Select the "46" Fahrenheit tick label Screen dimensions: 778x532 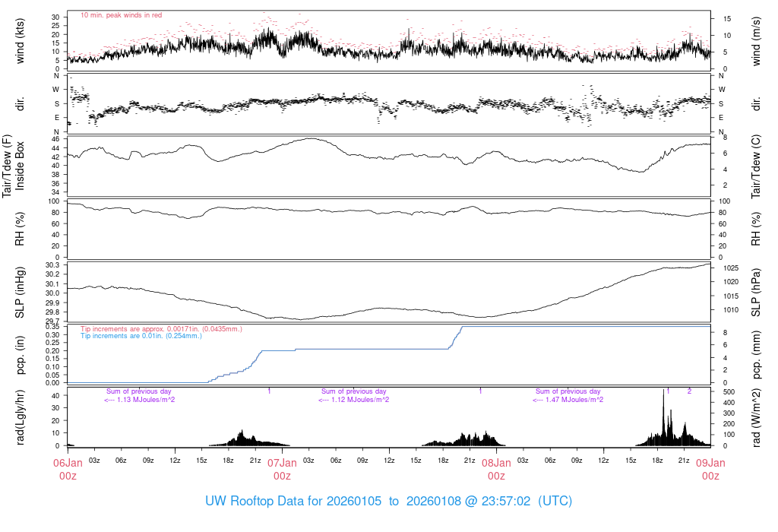pos(55,139)
